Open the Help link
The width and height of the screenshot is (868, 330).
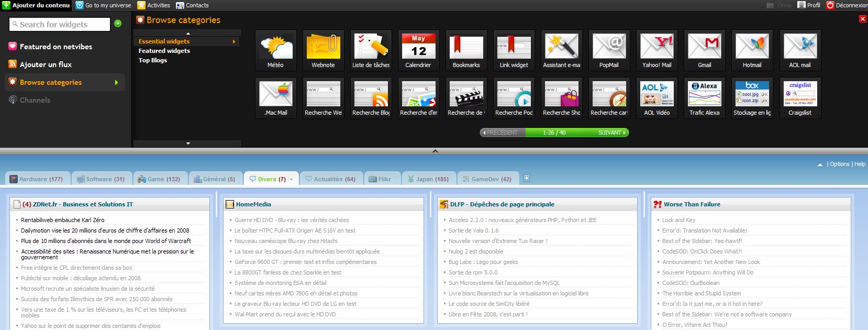(860, 164)
